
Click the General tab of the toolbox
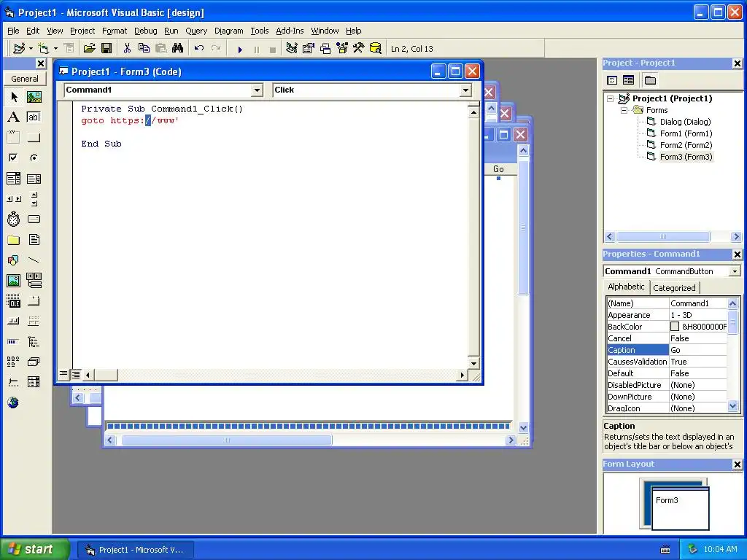click(x=25, y=79)
